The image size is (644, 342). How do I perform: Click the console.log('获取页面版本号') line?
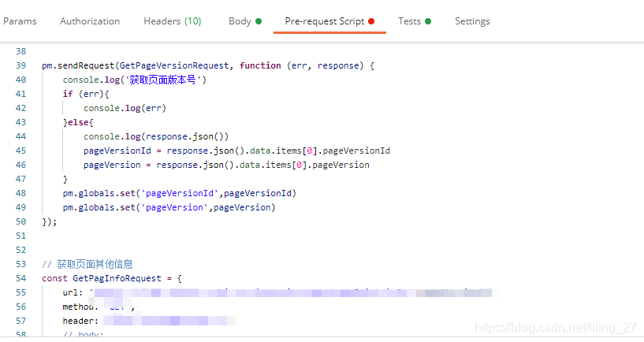coord(135,80)
